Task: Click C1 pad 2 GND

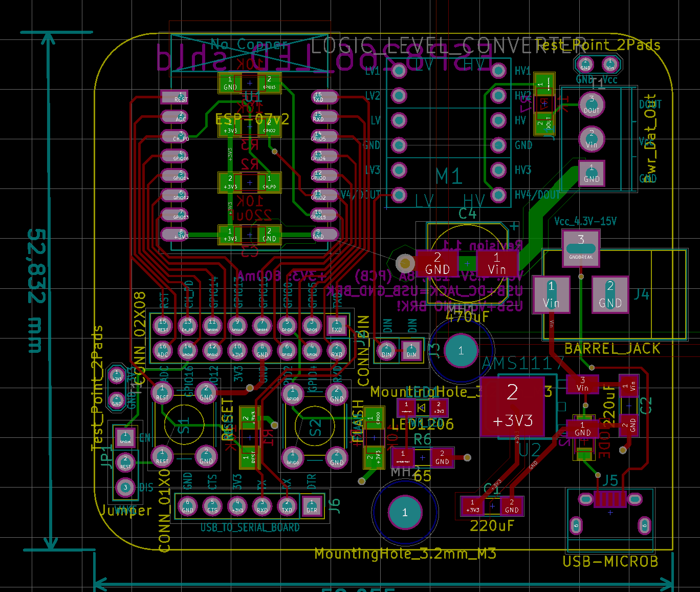Action: pyautogui.click(x=512, y=506)
